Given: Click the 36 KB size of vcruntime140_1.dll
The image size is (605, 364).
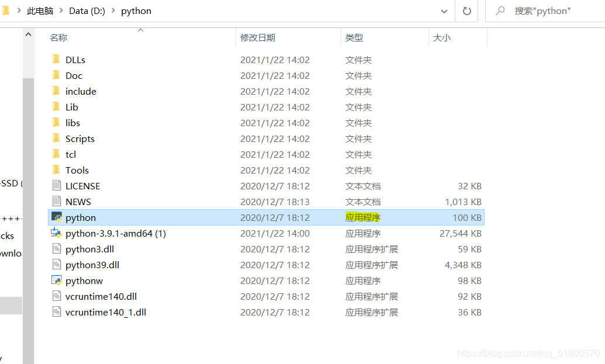Looking at the screenshot, I should pyautogui.click(x=469, y=313).
